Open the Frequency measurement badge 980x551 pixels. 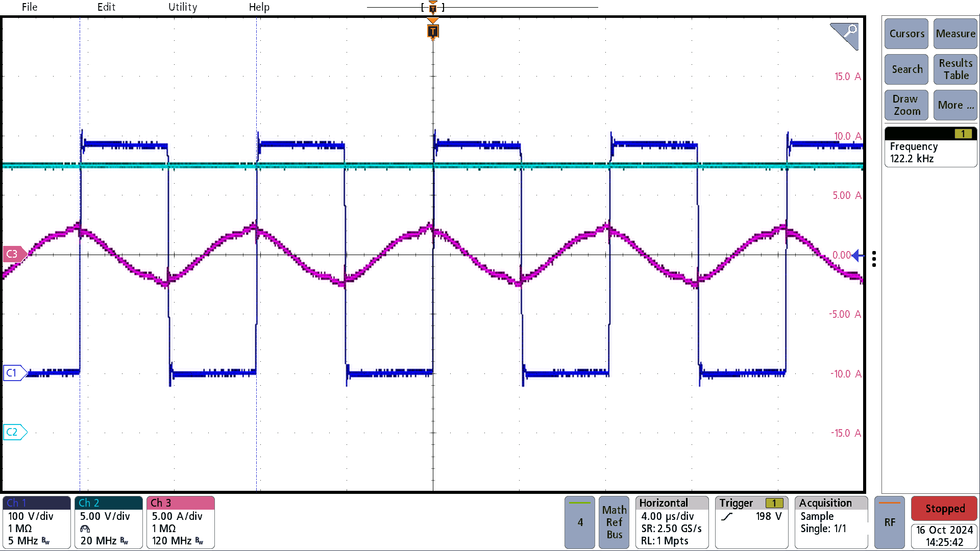[930, 147]
